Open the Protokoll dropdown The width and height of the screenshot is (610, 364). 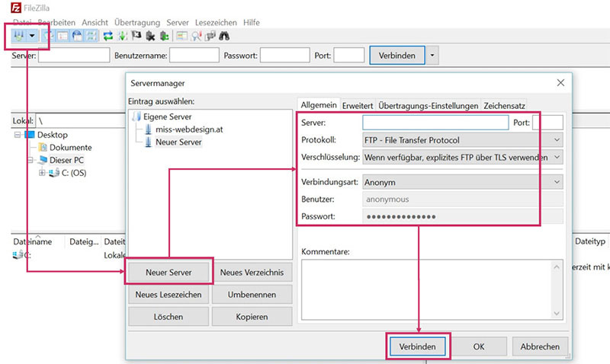(x=463, y=140)
